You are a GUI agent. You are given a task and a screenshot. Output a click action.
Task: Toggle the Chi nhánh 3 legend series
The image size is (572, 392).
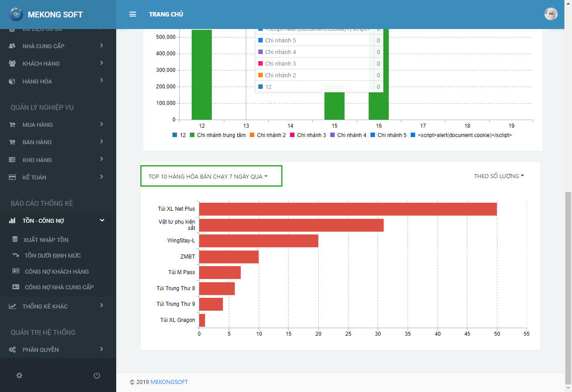(308, 135)
